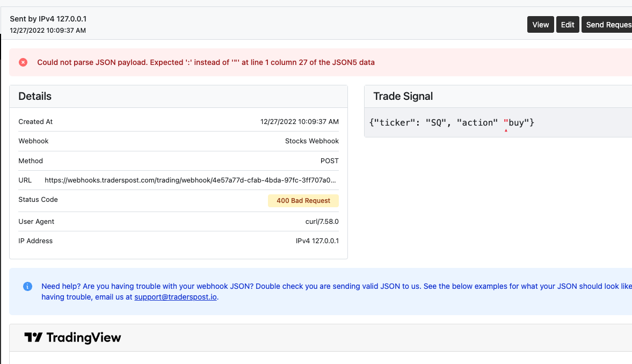Click the red error marker under the JSON quote
Viewport: 632px width, 364px height.
(506, 130)
